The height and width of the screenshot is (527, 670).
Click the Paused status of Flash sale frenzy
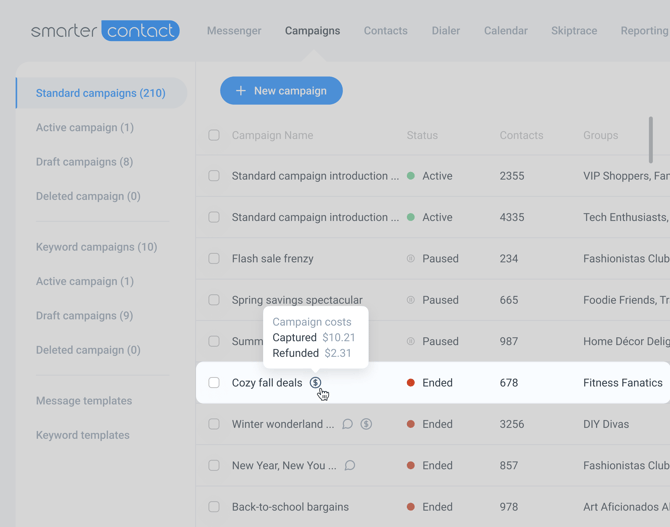click(432, 259)
